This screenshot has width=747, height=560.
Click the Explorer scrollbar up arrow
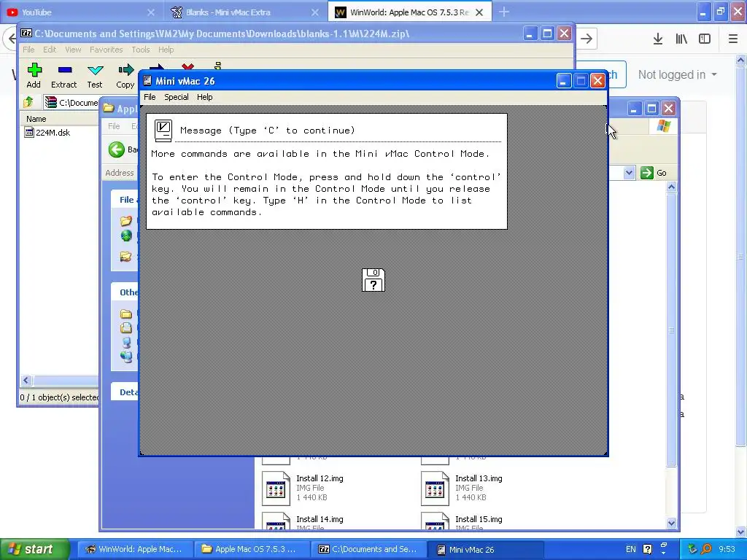point(671,187)
